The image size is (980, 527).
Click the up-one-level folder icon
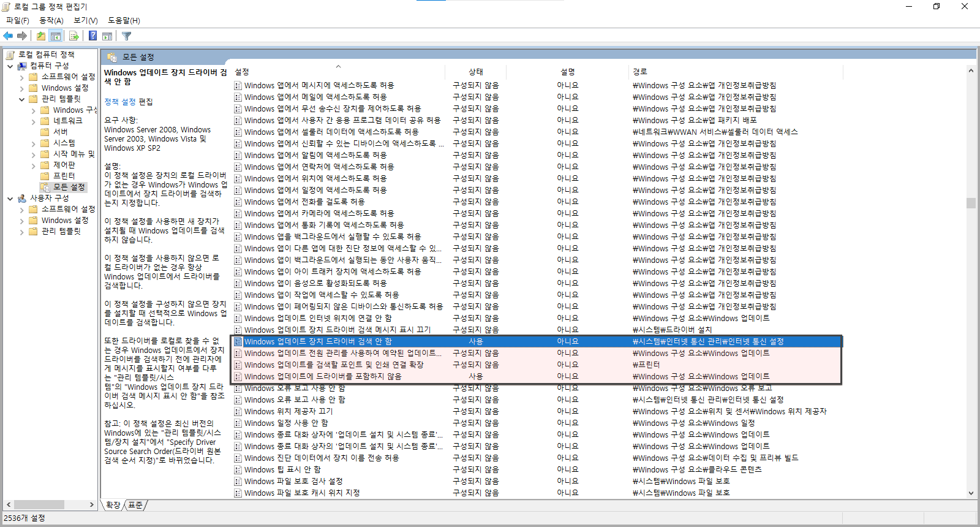tap(40, 36)
